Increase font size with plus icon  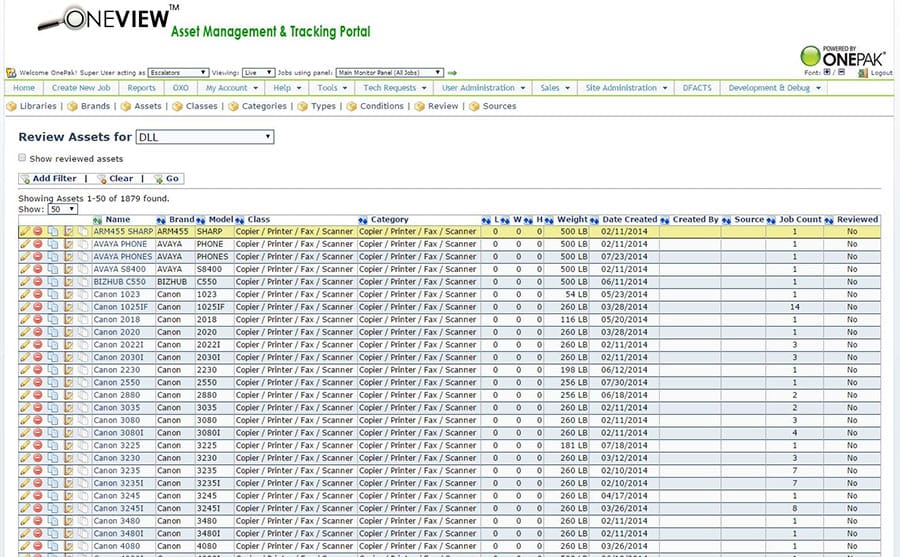tap(827, 72)
